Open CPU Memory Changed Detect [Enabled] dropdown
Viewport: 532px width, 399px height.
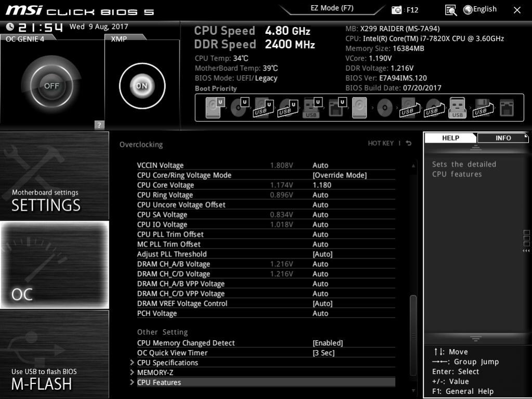(328, 343)
